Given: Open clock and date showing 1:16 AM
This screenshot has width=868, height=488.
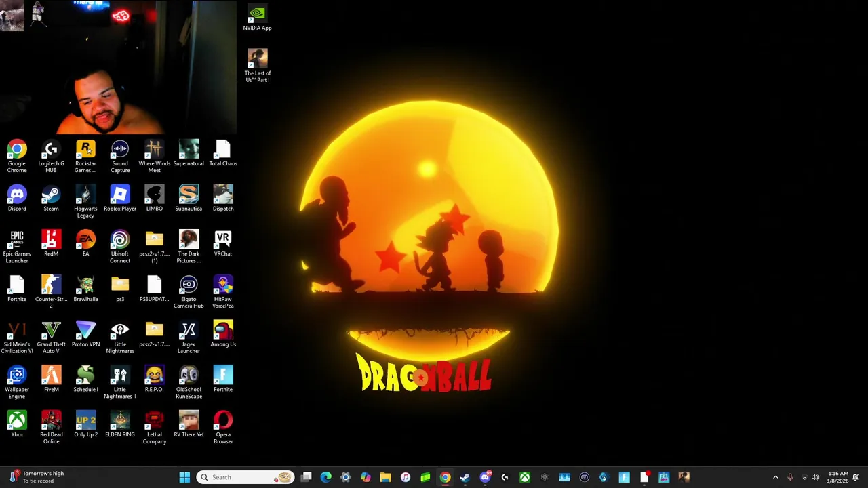Looking at the screenshot, I should (837, 477).
